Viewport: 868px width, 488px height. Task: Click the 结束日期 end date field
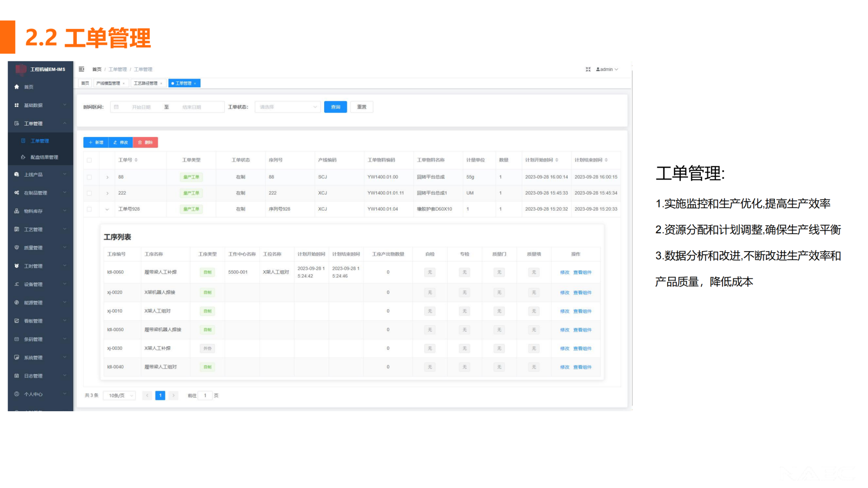pos(192,108)
